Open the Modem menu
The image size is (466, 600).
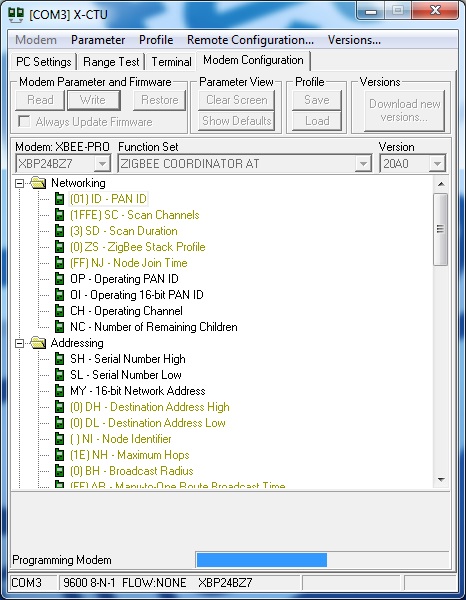[x=36, y=40]
